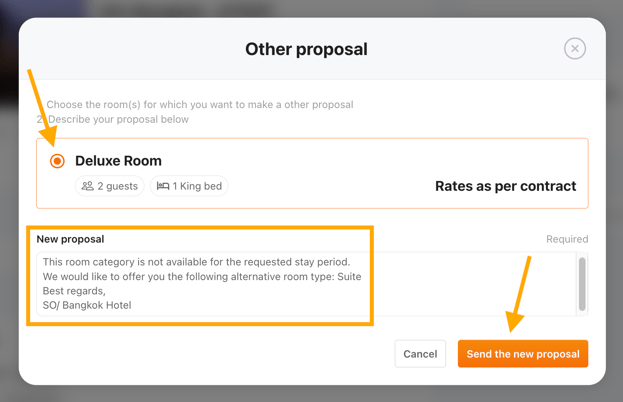Click the Deluxe Room title text

(x=118, y=161)
